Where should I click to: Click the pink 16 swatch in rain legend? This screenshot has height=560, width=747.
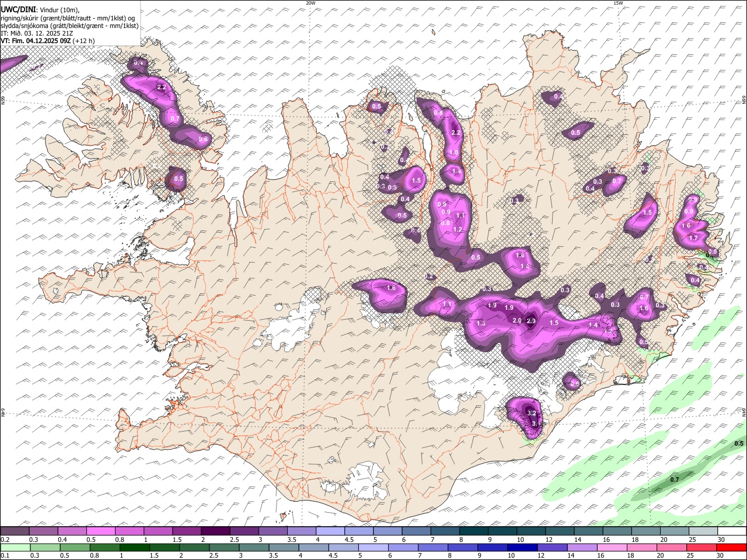point(612,547)
